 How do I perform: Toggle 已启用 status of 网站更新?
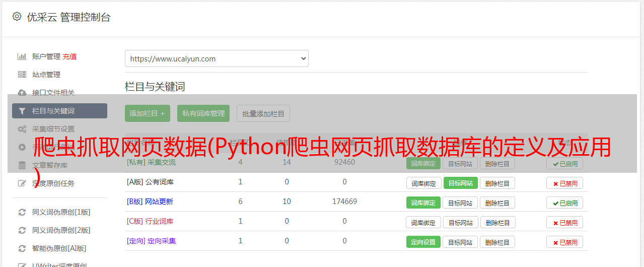[564, 203]
